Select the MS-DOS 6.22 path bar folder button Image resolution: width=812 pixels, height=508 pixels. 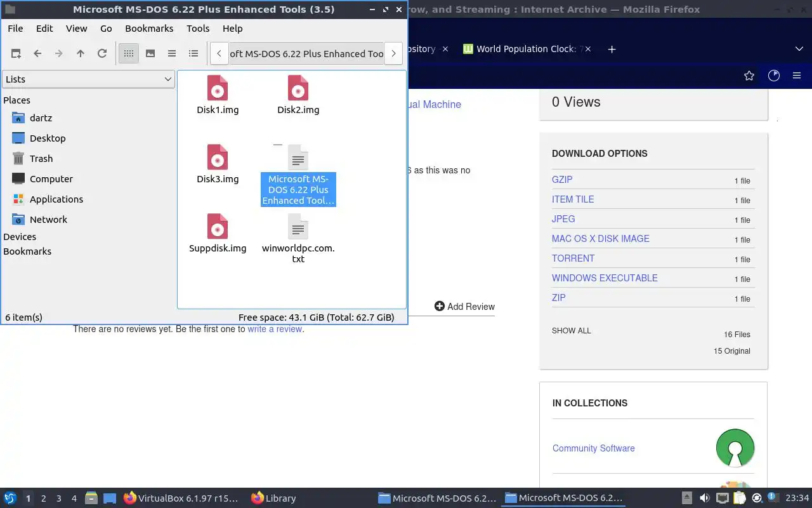(306, 54)
